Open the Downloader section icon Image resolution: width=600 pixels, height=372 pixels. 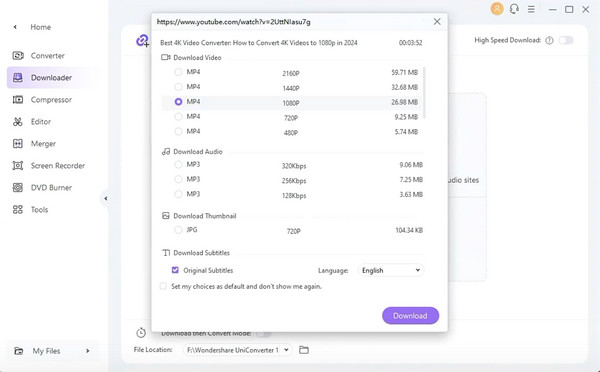(18, 78)
